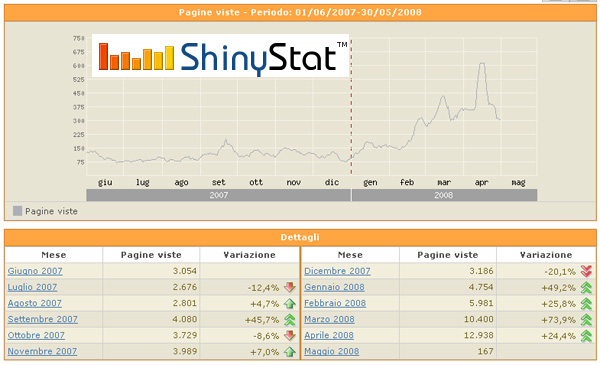Click red down arrow beside -8,6%
This screenshot has height=365, width=600.
pyautogui.click(x=290, y=336)
